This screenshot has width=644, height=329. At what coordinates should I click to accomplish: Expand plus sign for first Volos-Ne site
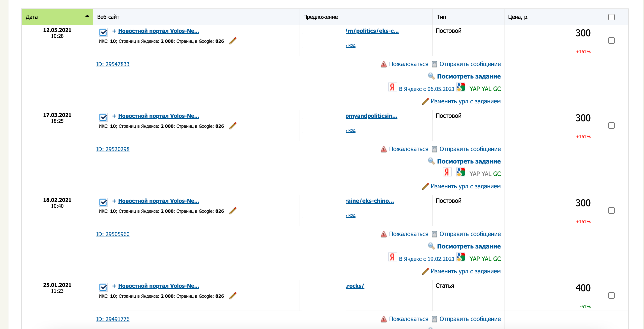(x=114, y=31)
